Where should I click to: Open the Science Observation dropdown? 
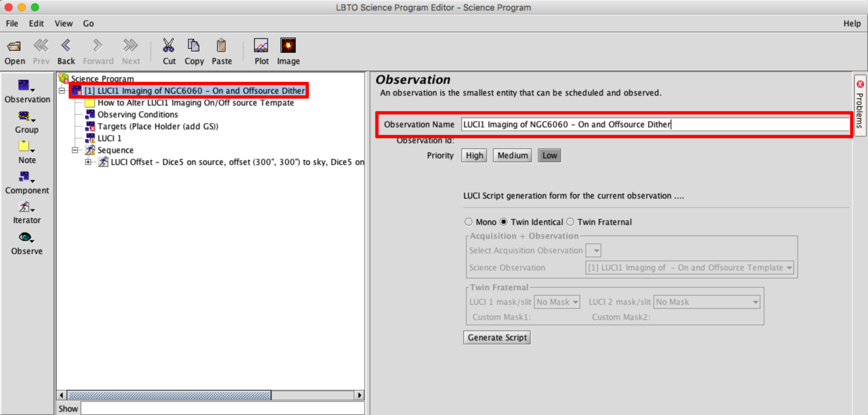coord(690,268)
